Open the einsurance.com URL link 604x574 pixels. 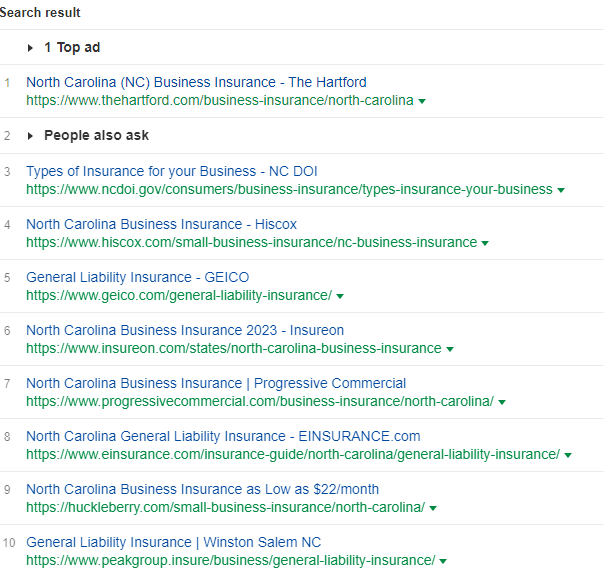tap(293, 455)
